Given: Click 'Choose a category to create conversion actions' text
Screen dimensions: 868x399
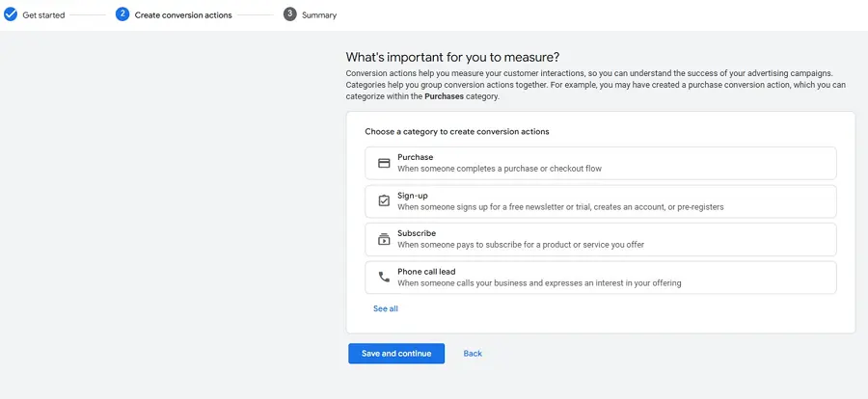Looking at the screenshot, I should point(457,132).
